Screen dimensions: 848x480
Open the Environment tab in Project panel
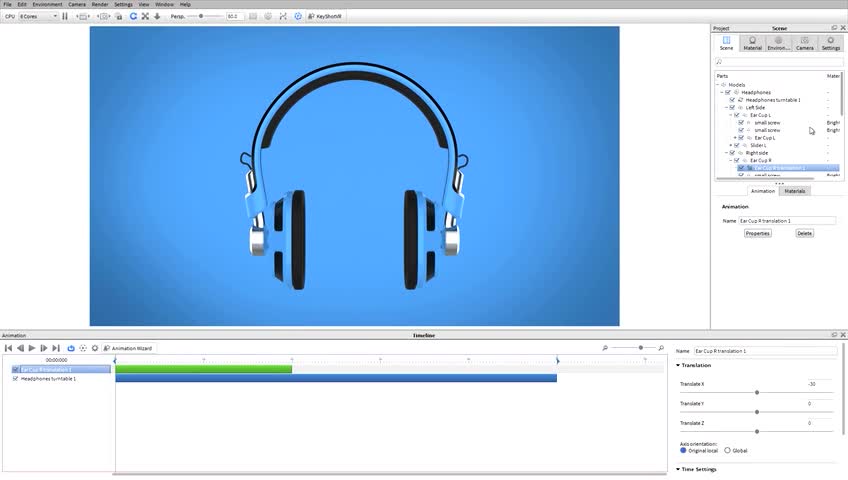pos(778,43)
